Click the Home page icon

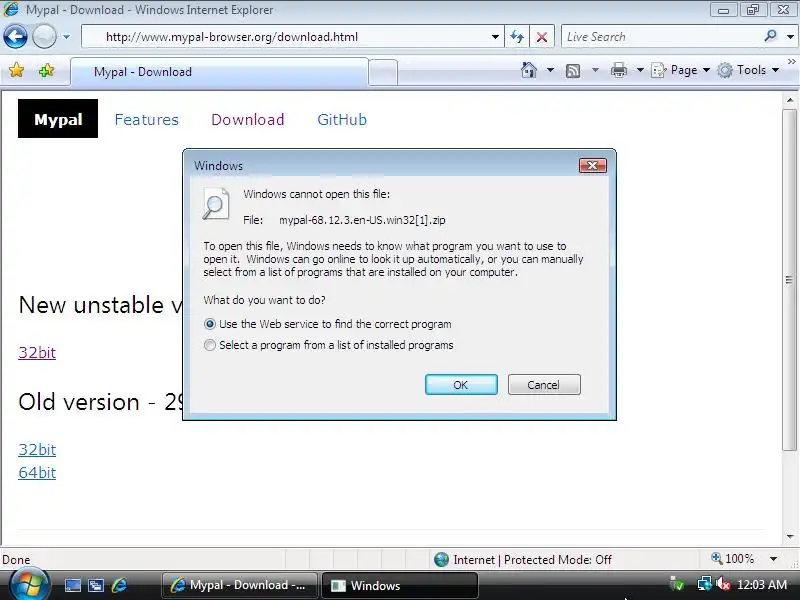529,70
